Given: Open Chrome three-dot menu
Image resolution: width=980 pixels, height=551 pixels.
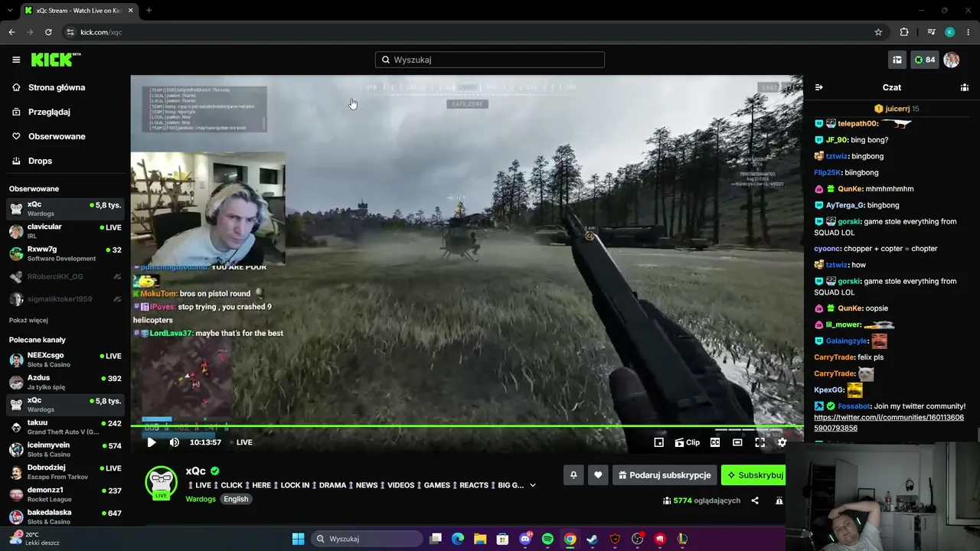Looking at the screenshot, I should pos(968,32).
